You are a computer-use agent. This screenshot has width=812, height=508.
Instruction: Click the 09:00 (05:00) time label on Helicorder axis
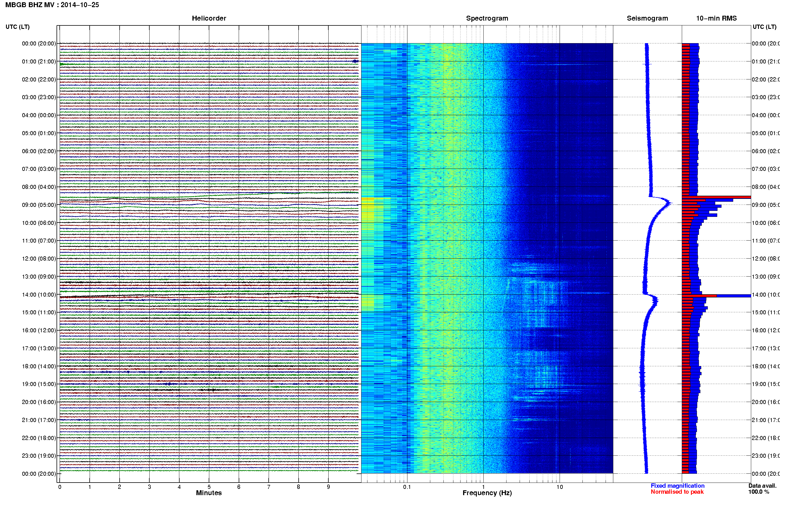point(39,205)
